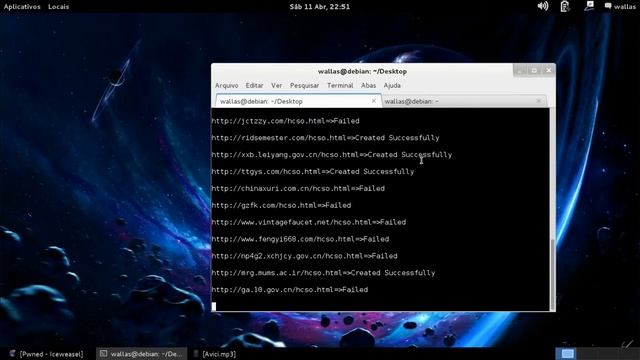Click the terminal cursor prompt block
This screenshot has height=360, width=640.
[x=214, y=306]
